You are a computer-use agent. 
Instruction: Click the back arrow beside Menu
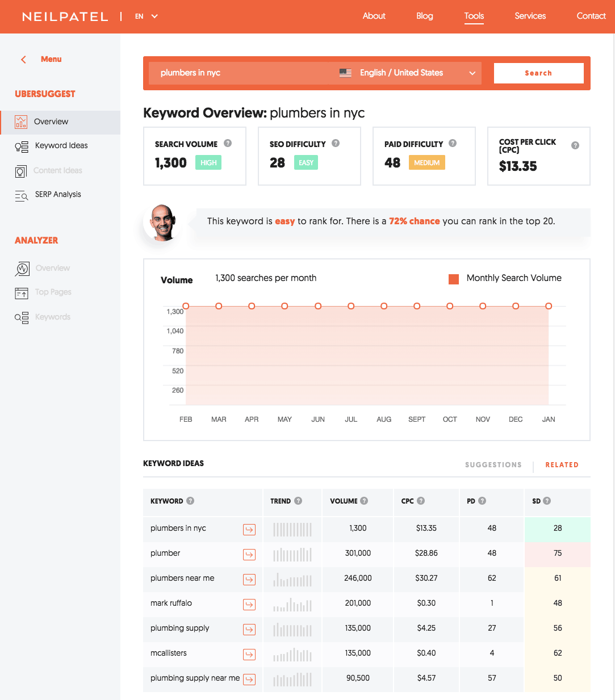pyautogui.click(x=23, y=59)
